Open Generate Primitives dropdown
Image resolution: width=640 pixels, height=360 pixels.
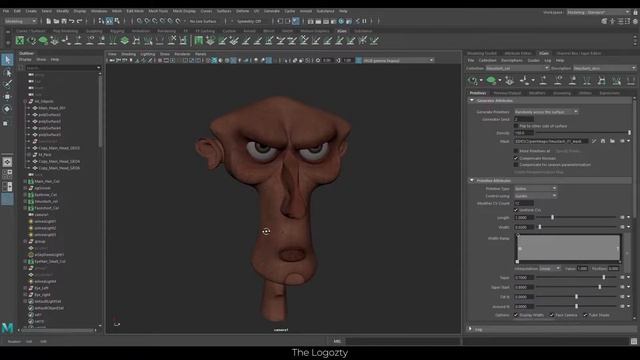[546, 111]
